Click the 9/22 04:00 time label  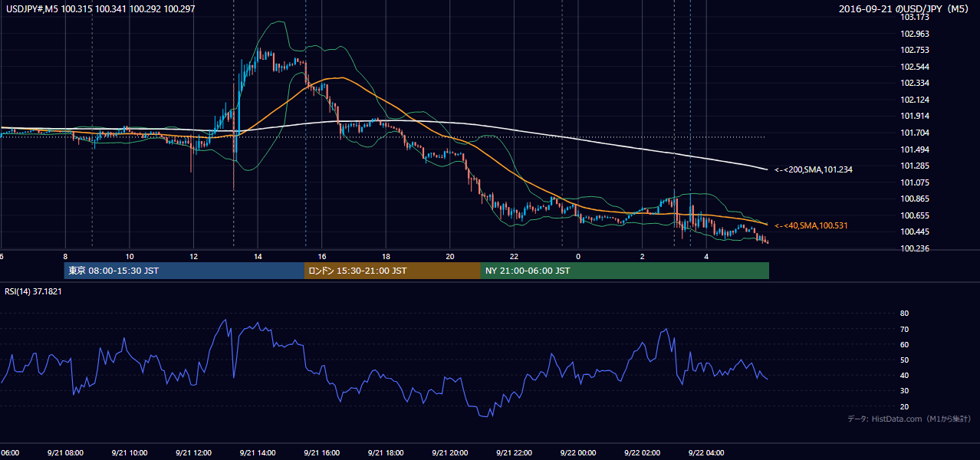tap(705, 452)
